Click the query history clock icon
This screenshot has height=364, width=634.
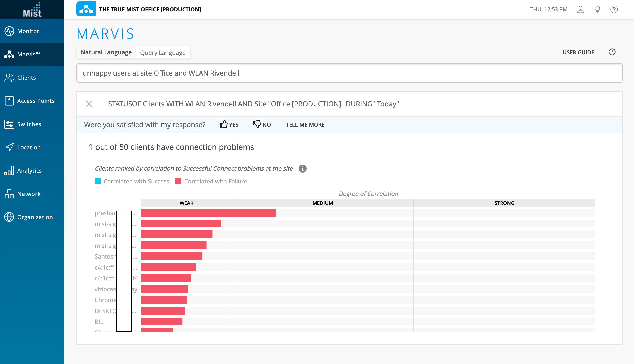(612, 52)
